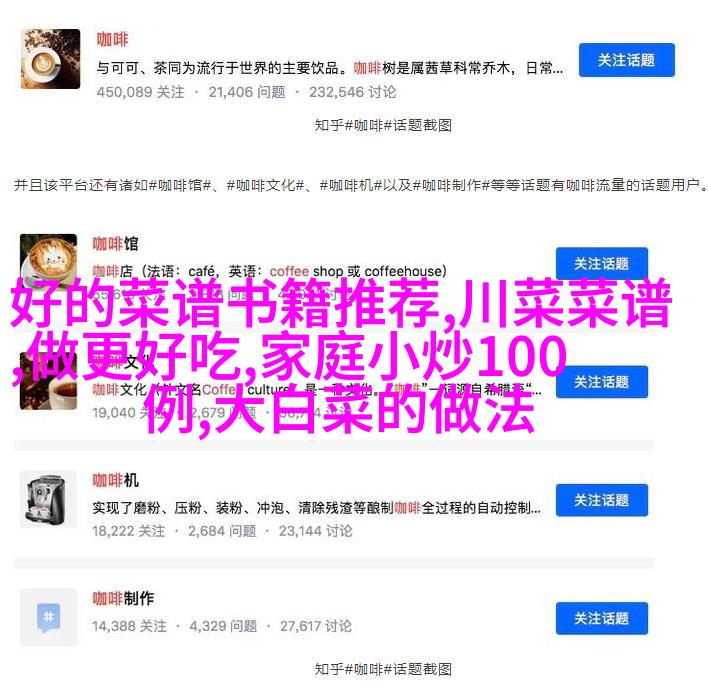Image resolution: width=708 pixels, height=700 pixels.
Task: Click 关注话题 for the 咖啡文化 topic
Action: click(x=601, y=382)
